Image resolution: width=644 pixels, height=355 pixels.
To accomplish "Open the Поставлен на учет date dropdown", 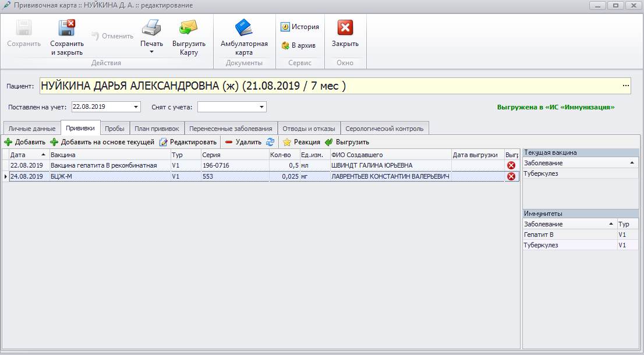I will click(x=136, y=107).
